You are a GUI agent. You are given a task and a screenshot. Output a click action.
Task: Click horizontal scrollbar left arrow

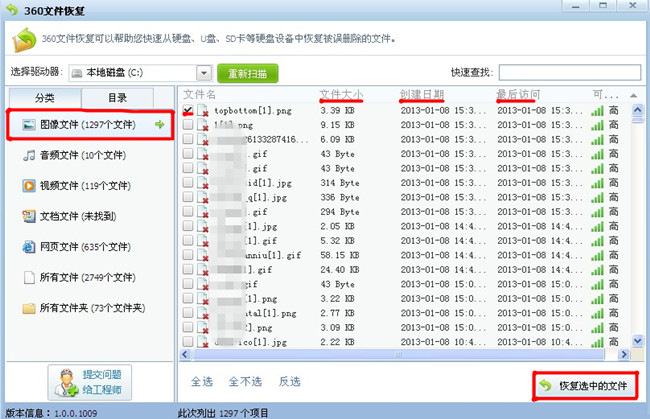coord(185,355)
